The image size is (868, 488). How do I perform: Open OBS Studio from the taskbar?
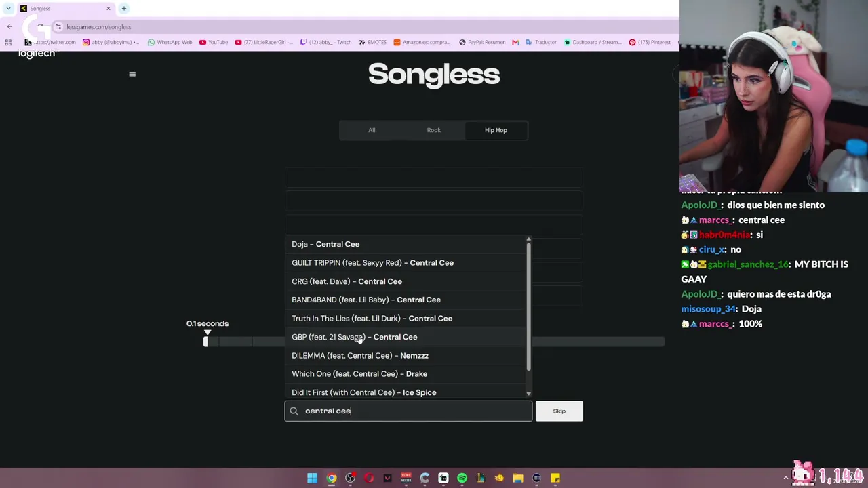pos(350,478)
